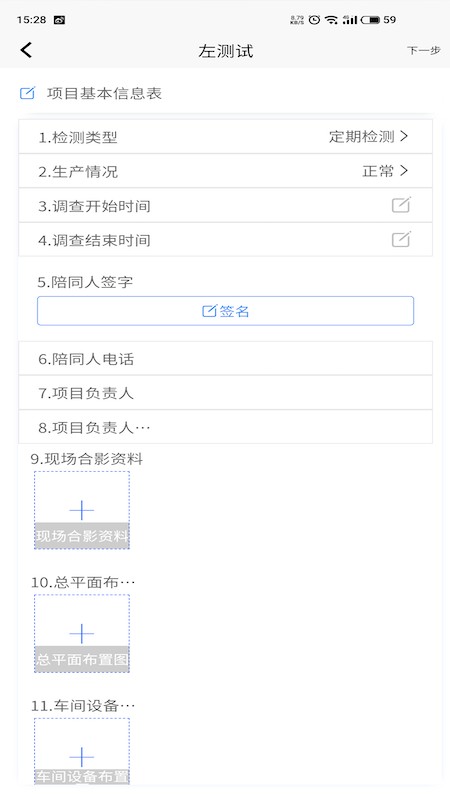Tap edit icon for 调查结束时间

pyautogui.click(x=401, y=239)
